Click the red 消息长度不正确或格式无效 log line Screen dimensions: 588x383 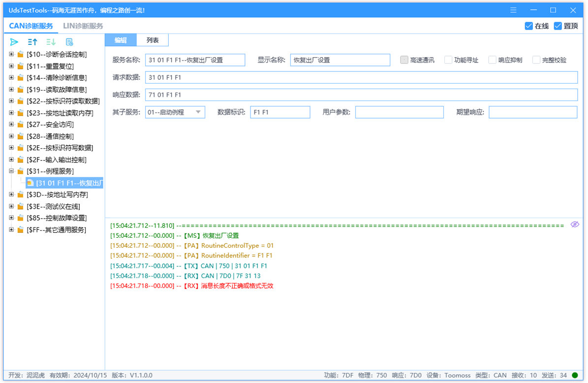pyautogui.click(x=191, y=286)
